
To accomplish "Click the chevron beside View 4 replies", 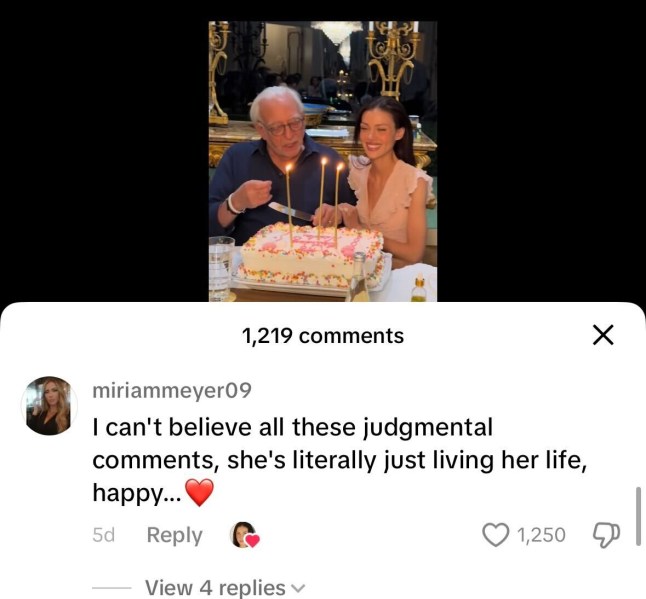I will click(296, 588).
